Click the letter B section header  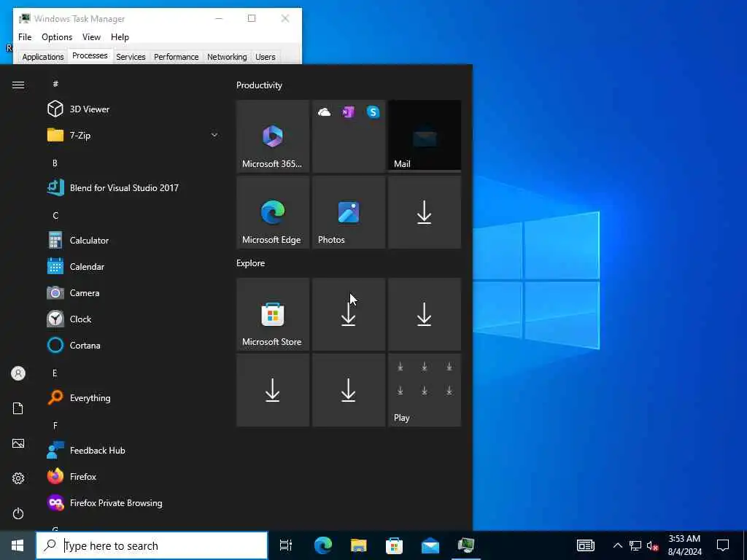pyautogui.click(x=55, y=163)
